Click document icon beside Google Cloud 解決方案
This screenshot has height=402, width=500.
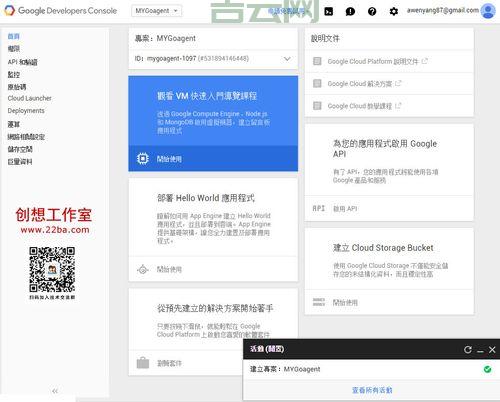pos(317,83)
